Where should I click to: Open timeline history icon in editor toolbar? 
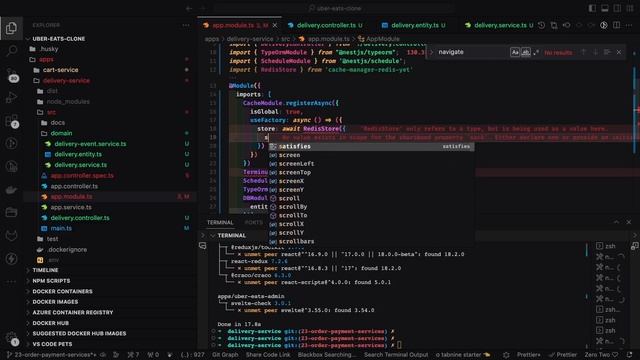tap(542, 25)
